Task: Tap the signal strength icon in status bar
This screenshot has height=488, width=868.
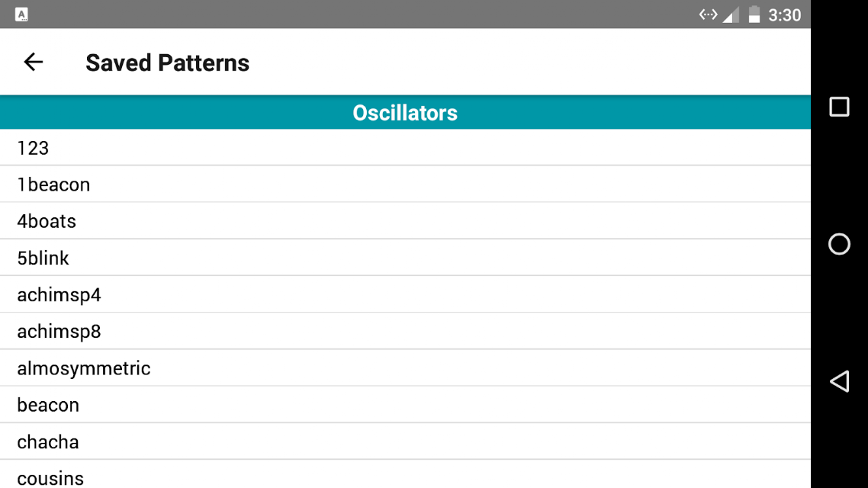Action: click(731, 15)
